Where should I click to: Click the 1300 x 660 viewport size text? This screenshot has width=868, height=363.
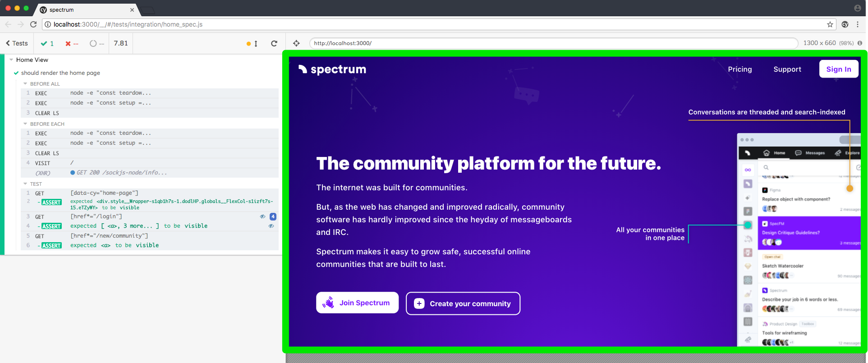tap(819, 43)
